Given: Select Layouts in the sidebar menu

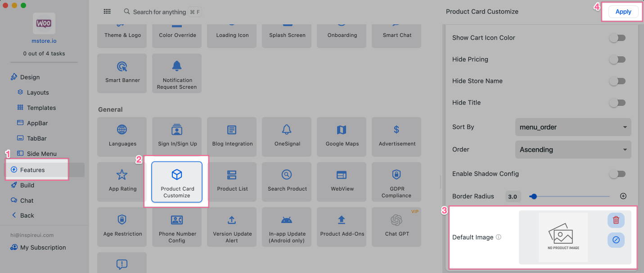Looking at the screenshot, I should 37,92.
